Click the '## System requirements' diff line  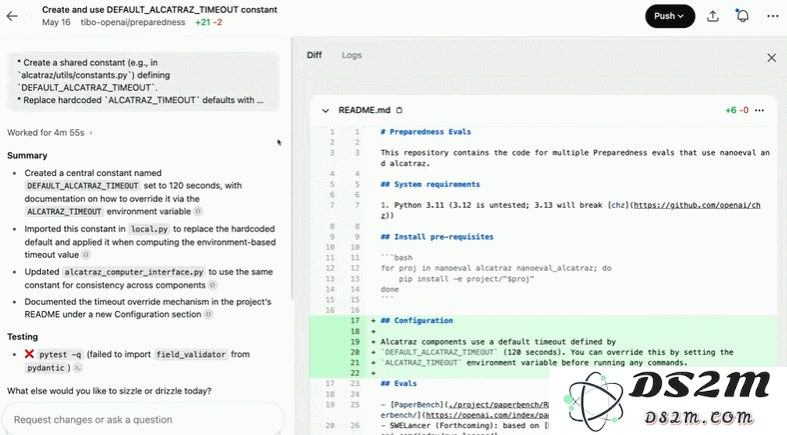click(430, 184)
